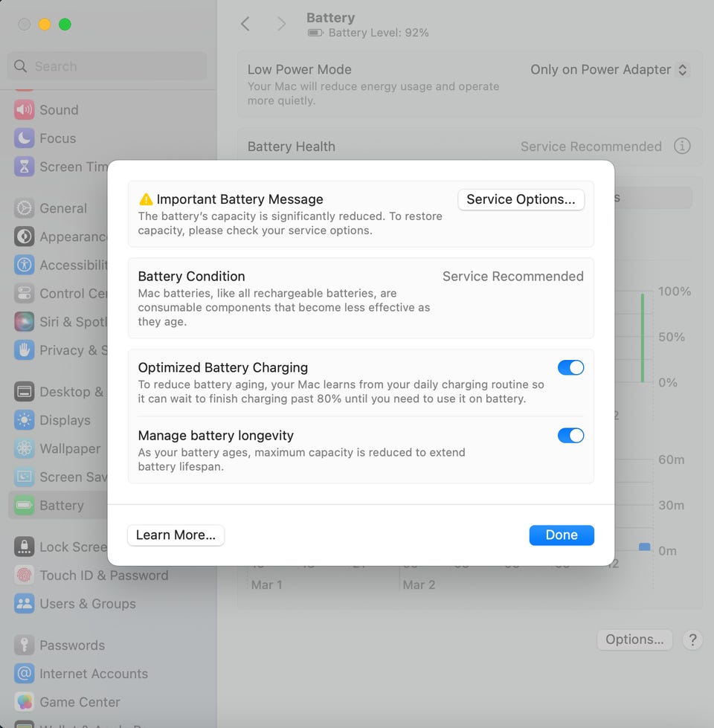Go back with the left chevron
Image resolution: width=714 pixels, height=728 pixels.
(245, 24)
